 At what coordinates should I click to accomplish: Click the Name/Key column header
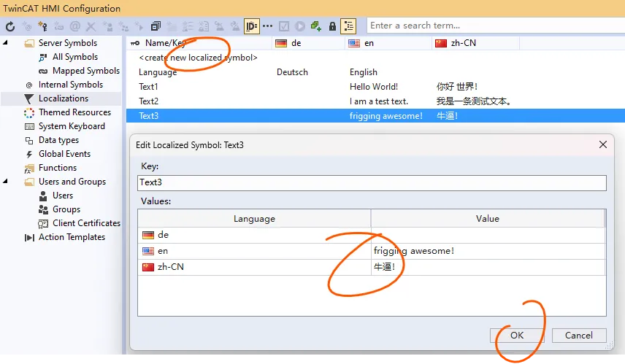[x=199, y=43]
